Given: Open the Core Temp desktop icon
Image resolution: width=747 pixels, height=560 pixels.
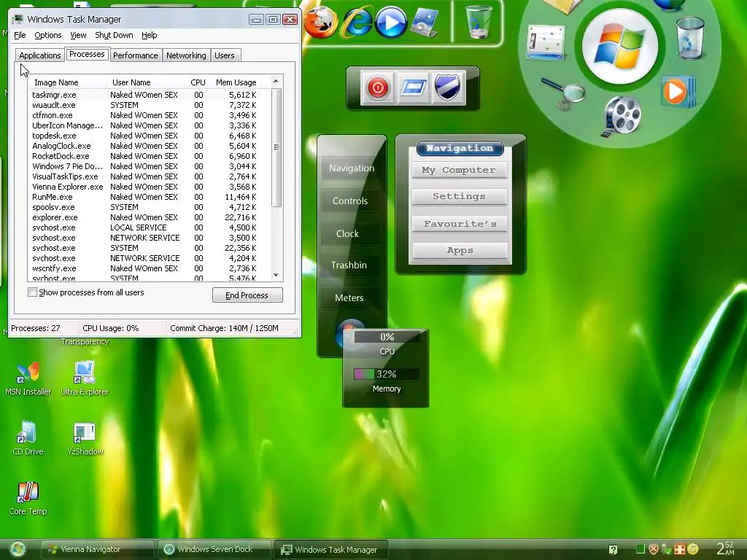Looking at the screenshot, I should coord(28,498).
